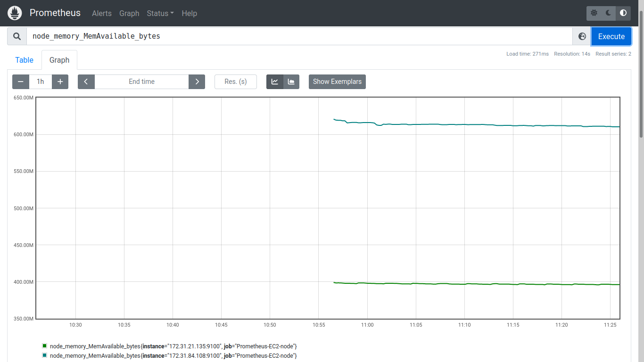Click the 'Result series: 2' text
This screenshot has width=644, height=362.
tap(613, 54)
